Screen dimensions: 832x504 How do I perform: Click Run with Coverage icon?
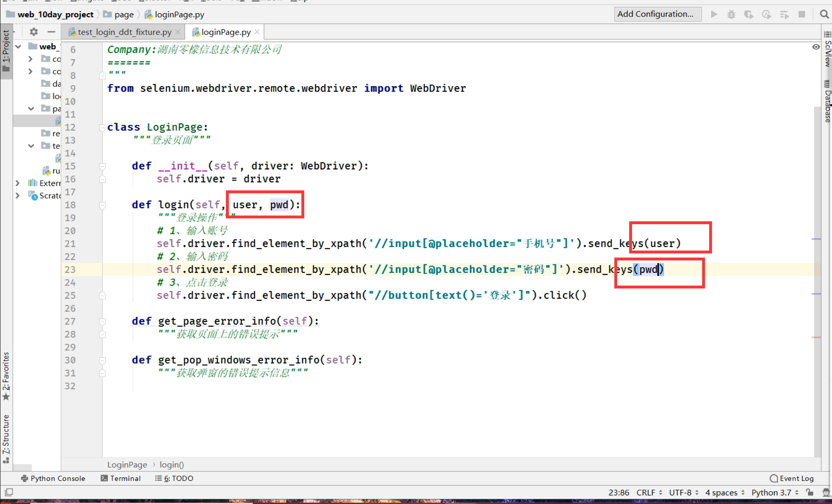(x=749, y=14)
